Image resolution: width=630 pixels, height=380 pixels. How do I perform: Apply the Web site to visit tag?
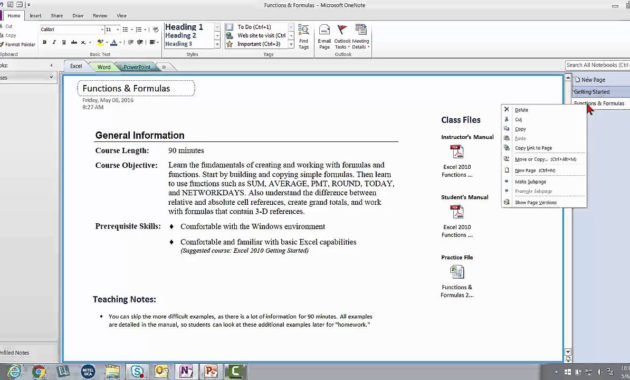[257, 35]
